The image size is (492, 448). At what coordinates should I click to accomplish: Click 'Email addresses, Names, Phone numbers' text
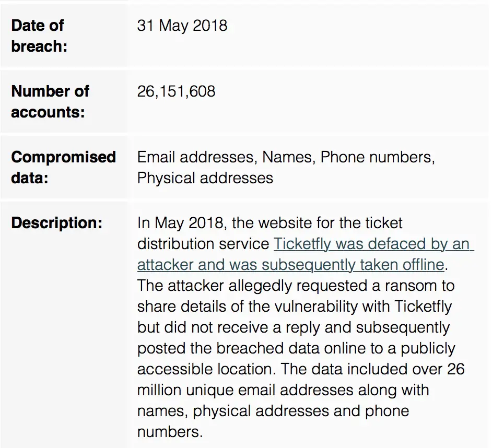coord(286,157)
